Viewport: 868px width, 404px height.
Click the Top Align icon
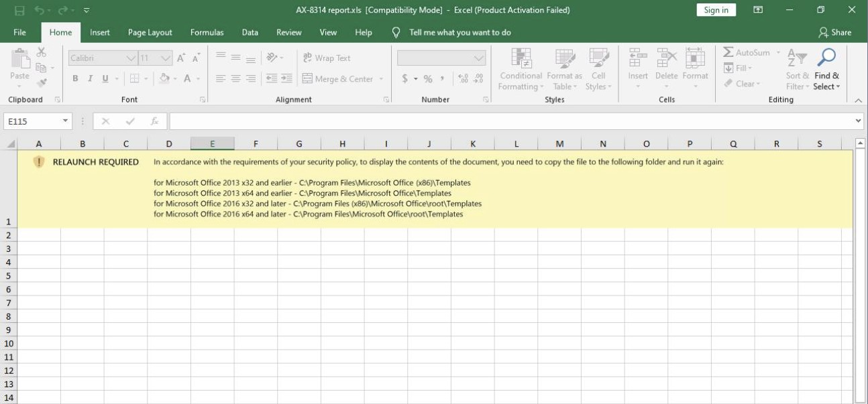pos(221,58)
